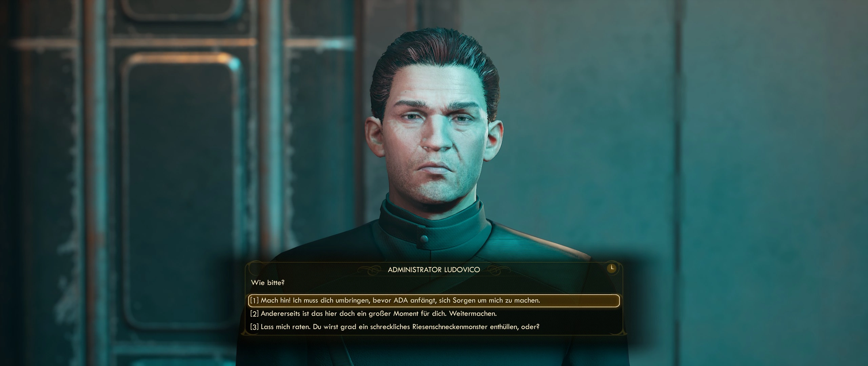
Task: Click the [3] number marker
Action: coord(254,327)
